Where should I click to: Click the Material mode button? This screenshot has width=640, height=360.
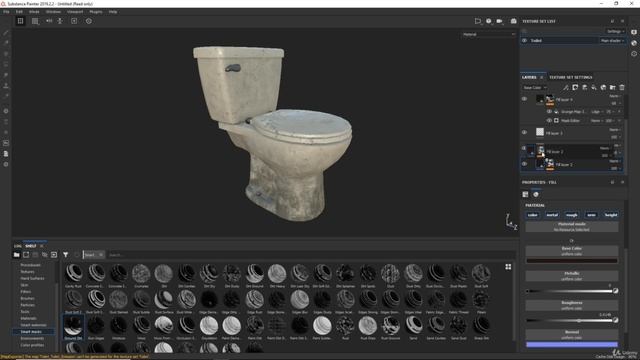click(x=571, y=227)
